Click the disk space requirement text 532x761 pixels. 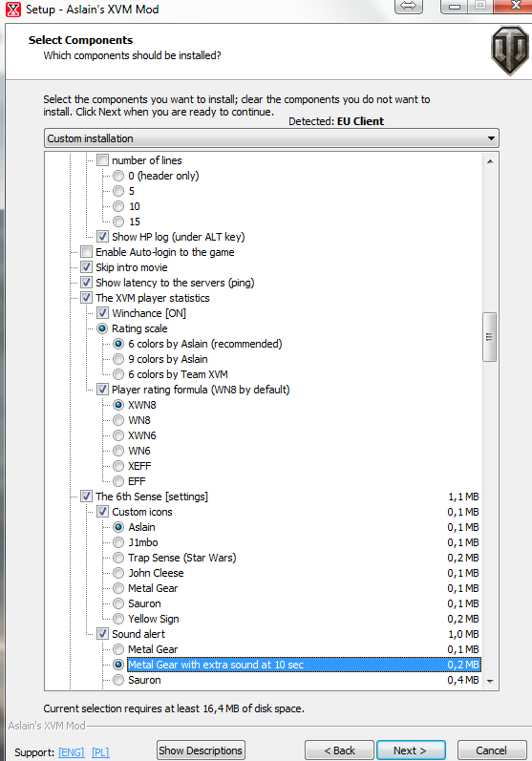pyautogui.click(x=174, y=708)
